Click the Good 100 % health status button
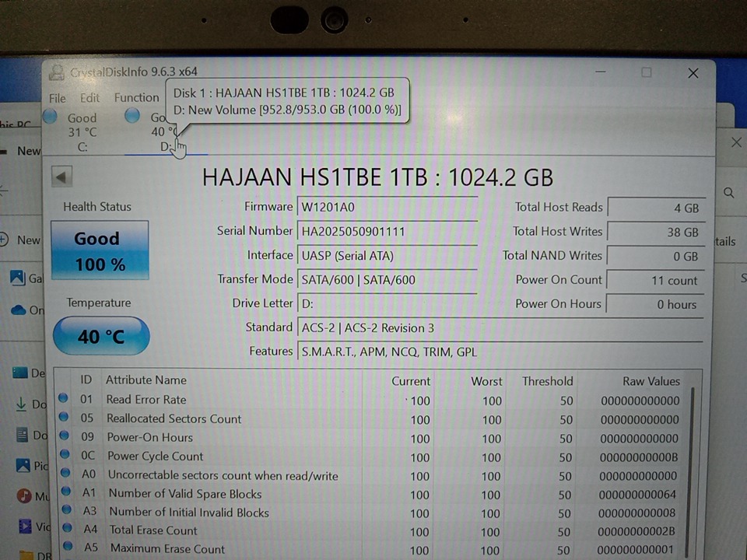 [100, 250]
